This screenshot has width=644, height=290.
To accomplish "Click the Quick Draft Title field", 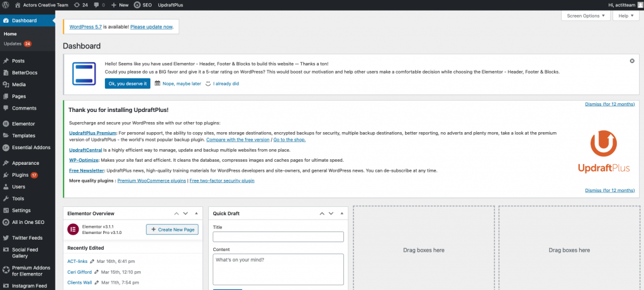I will click(278, 237).
